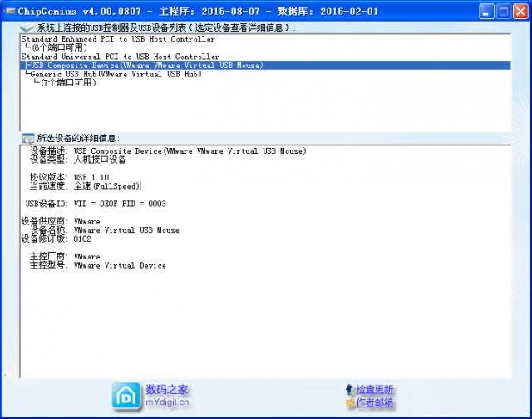Click the 设备类型 人机接口设备 line
Viewport: 532px width, 419px height.
(77, 160)
